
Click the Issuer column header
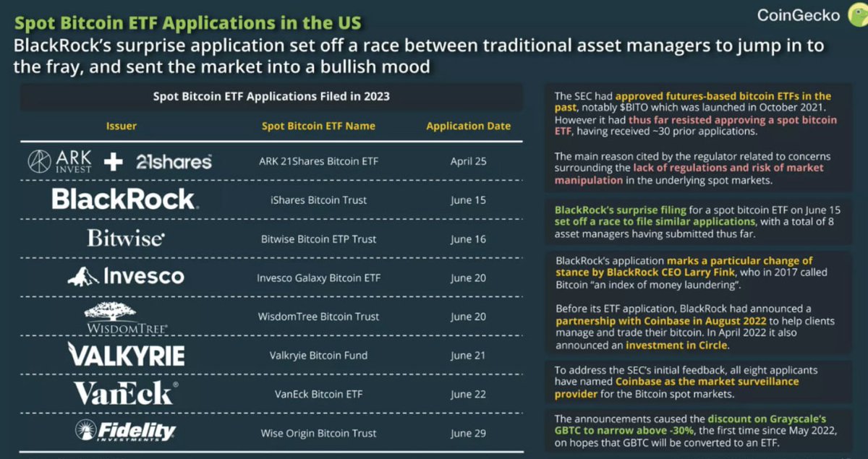[121, 125]
